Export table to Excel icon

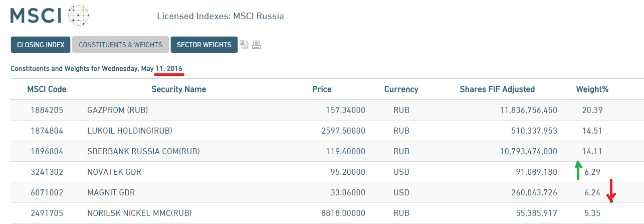[244, 45]
